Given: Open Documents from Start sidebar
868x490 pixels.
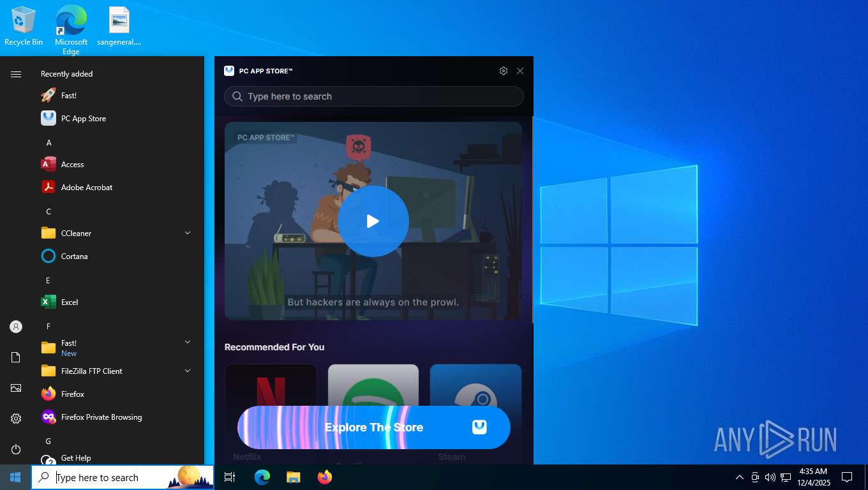Looking at the screenshot, I should (16, 357).
